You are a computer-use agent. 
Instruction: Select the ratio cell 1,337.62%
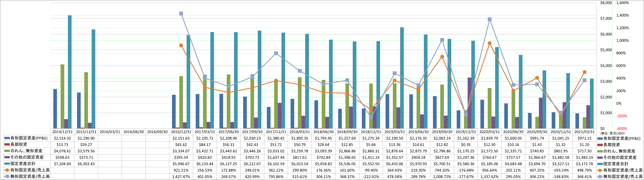point(490,177)
